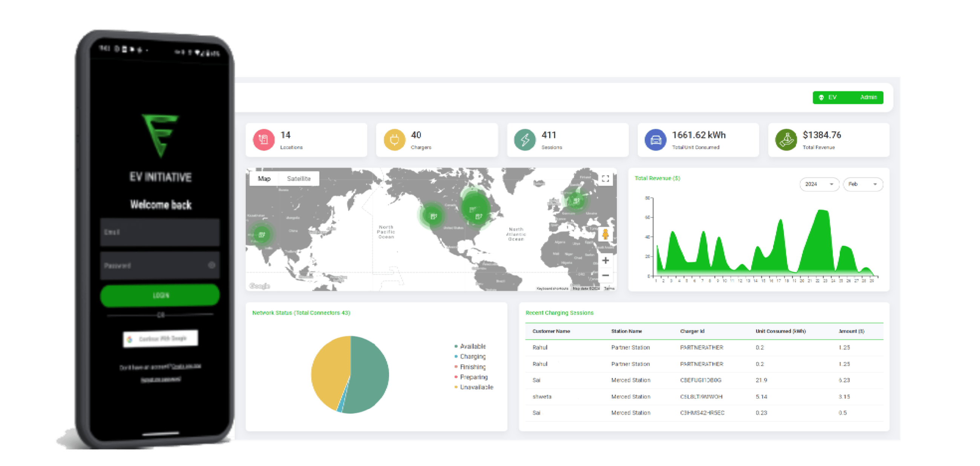Click the Email input field
Screen dimensions: 980x466
[x=160, y=232]
